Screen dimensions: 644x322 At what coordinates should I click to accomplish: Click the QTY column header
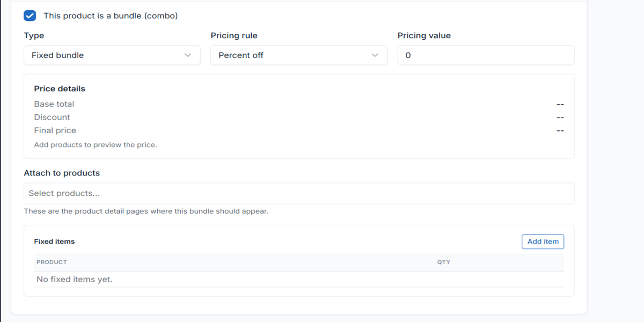(x=444, y=262)
